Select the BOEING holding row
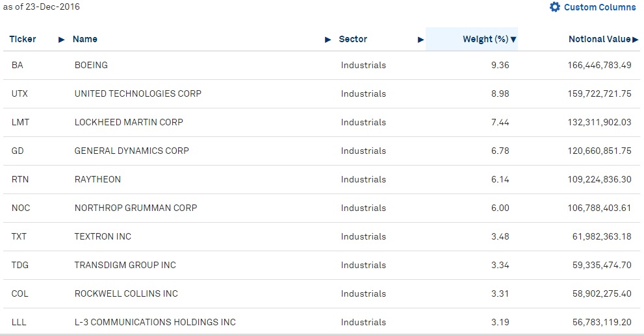Screen dimensions: 644x335 (x=322, y=66)
